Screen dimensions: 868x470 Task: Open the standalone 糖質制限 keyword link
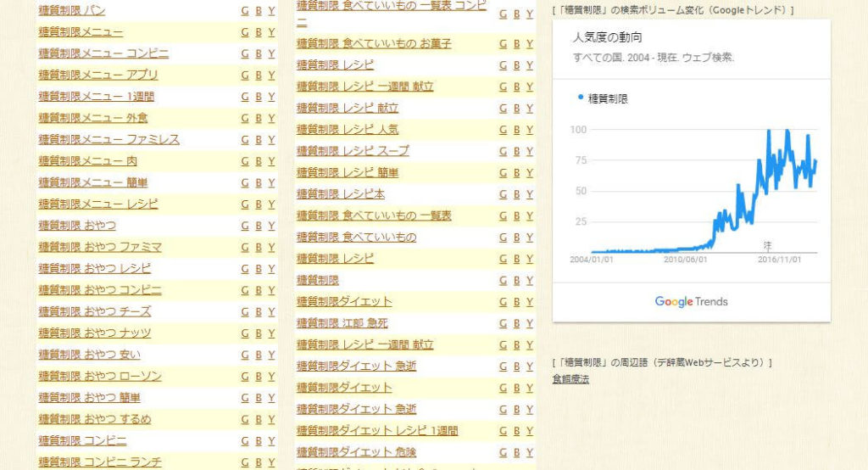(x=318, y=281)
